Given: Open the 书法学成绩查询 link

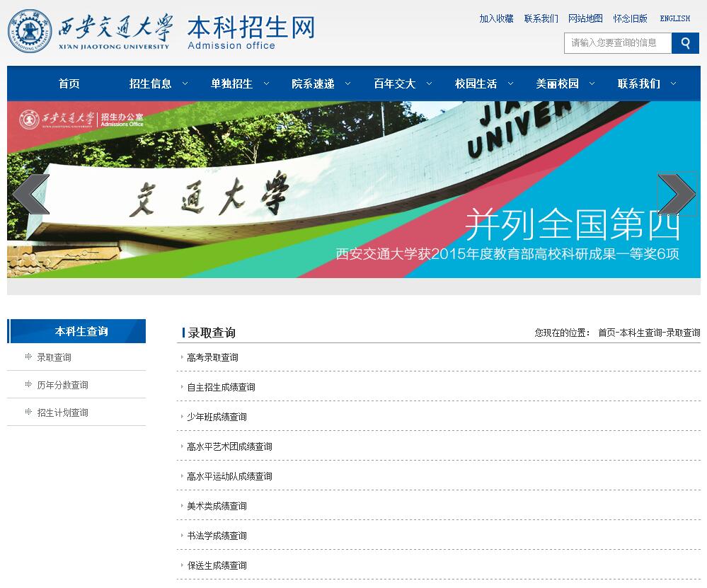Looking at the screenshot, I should [217, 536].
